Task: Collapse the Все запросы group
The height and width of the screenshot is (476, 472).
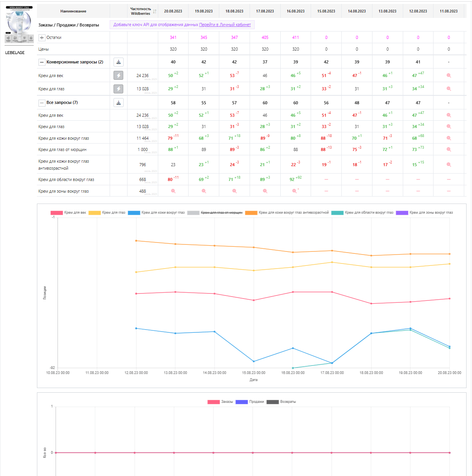Action: (42, 103)
